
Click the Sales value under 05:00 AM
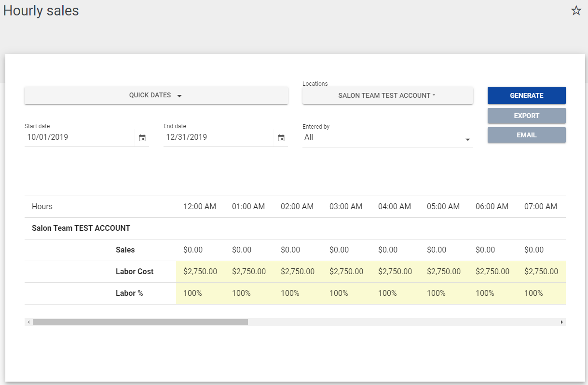point(437,250)
